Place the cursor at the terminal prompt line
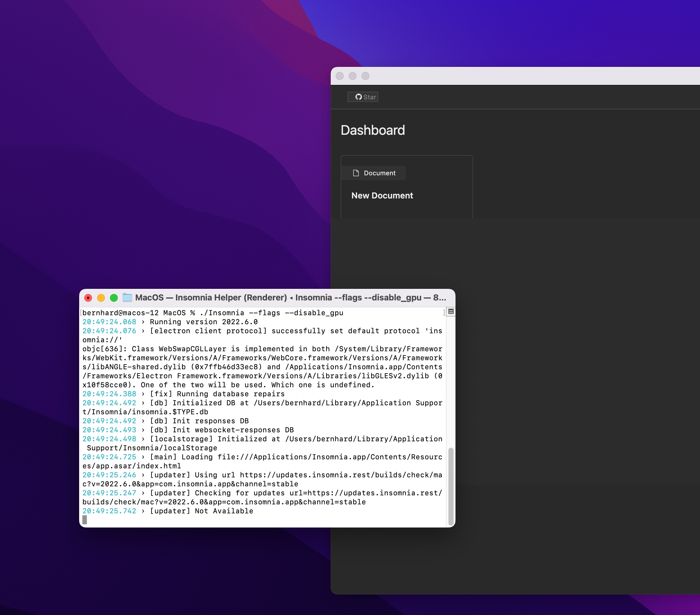The image size is (700, 615). (84, 519)
